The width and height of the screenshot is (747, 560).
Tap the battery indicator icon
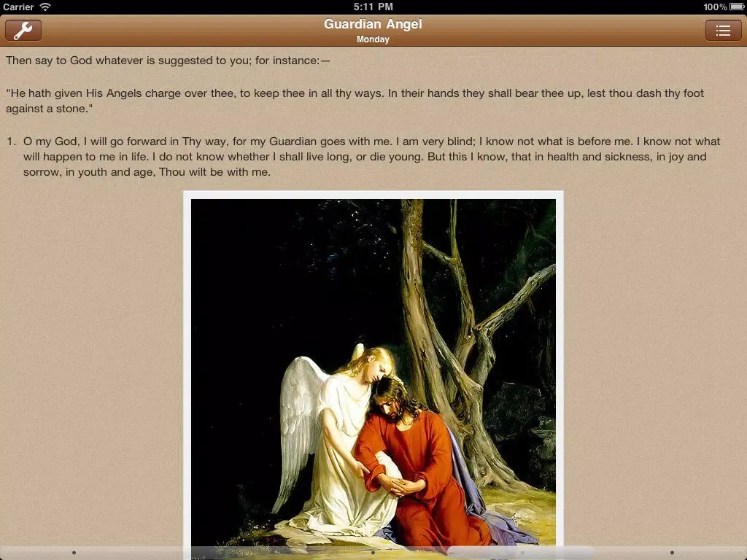pyautogui.click(x=737, y=7)
